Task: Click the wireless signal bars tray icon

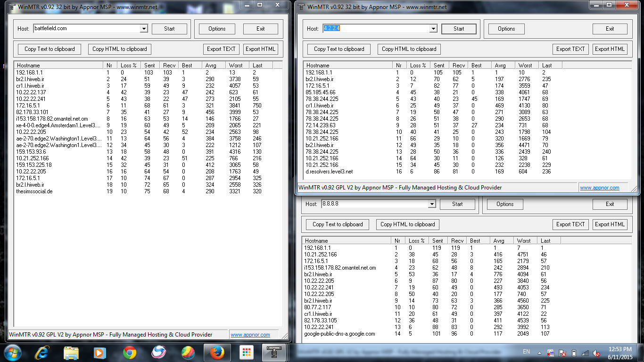Action: (585, 353)
